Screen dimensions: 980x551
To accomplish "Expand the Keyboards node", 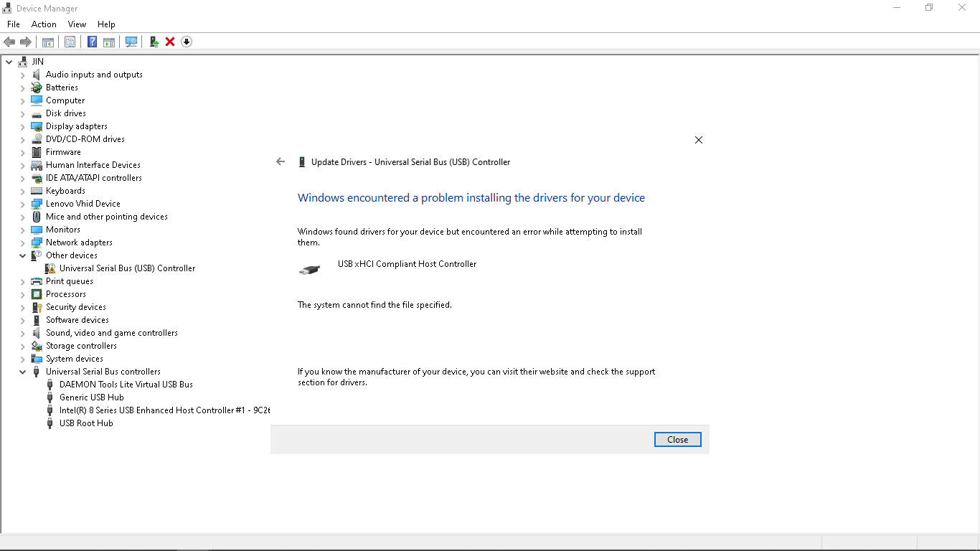I will point(23,191).
